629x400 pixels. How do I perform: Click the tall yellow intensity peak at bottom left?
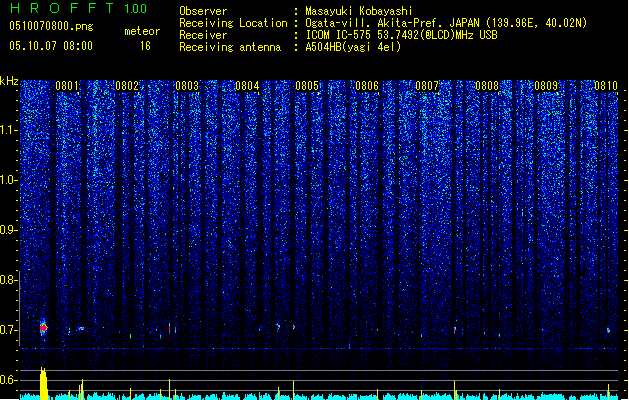43,384
